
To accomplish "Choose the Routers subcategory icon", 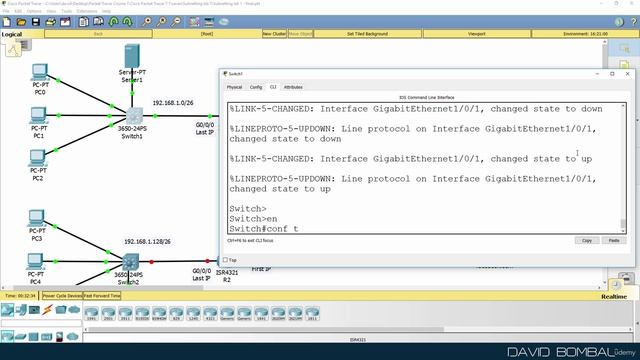I will tap(7, 336).
